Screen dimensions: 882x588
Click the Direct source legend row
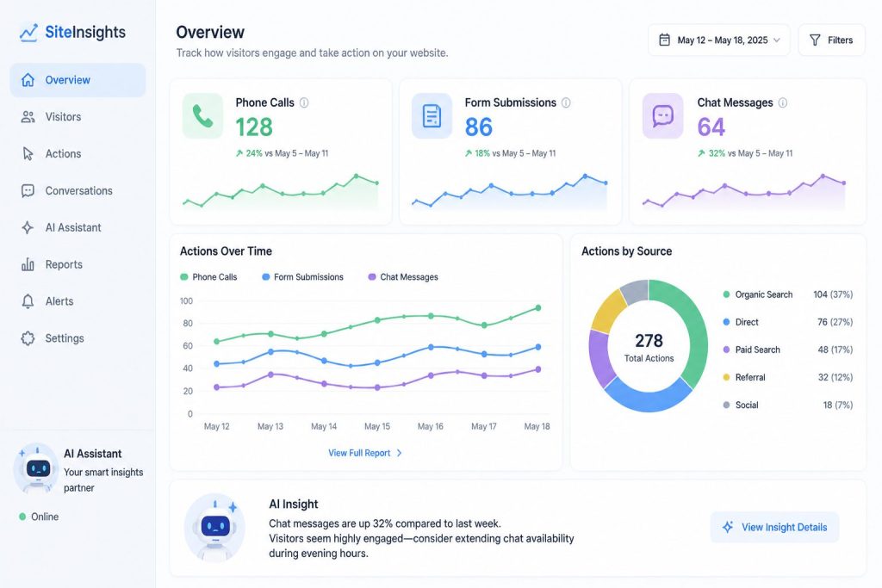[787, 322]
